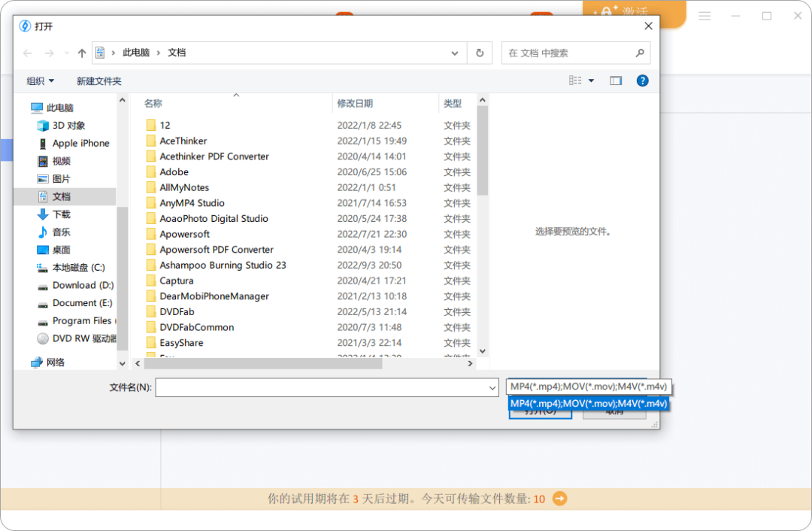This screenshot has width=812, height=531.
Task: Click inside the 文件名 input field
Action: 323,387
